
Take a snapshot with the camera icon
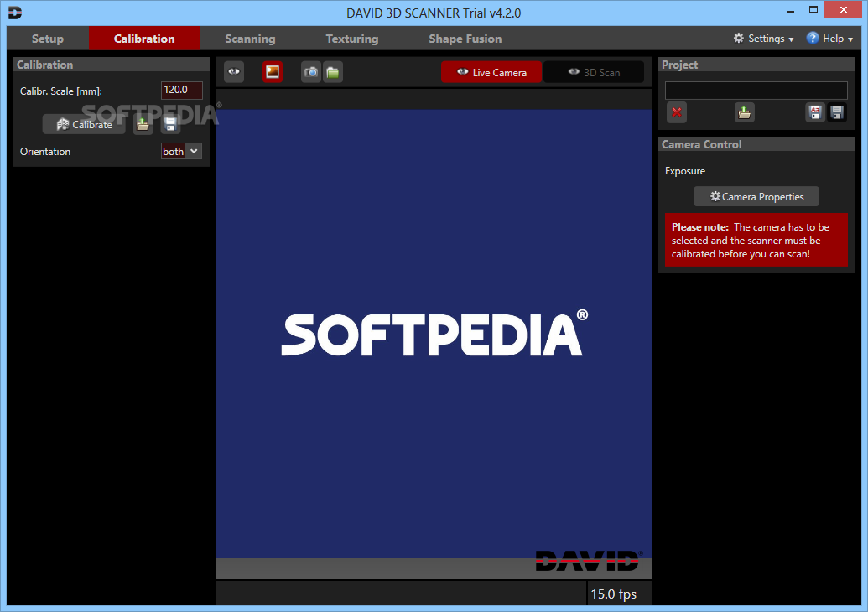311,72
